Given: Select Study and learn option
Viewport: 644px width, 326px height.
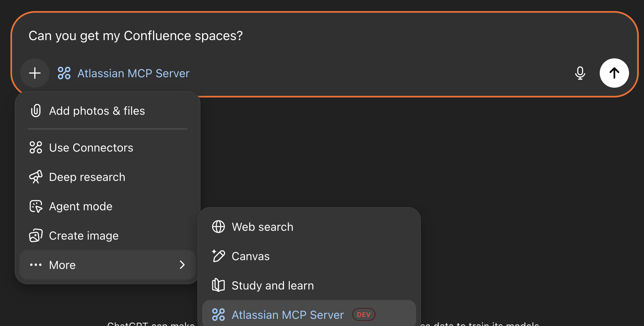Looking at the screenshot, I should click(273, 286).
